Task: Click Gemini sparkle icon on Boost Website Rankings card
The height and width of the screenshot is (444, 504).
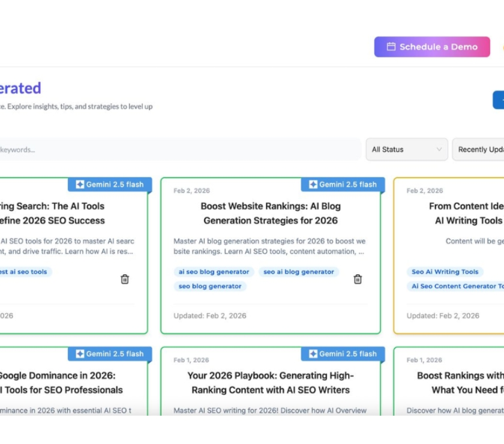Action: click(x=313, y=185)
